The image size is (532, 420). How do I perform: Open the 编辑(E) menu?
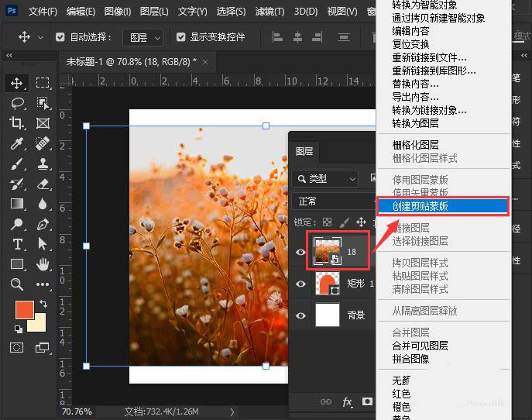pos(81,12)
